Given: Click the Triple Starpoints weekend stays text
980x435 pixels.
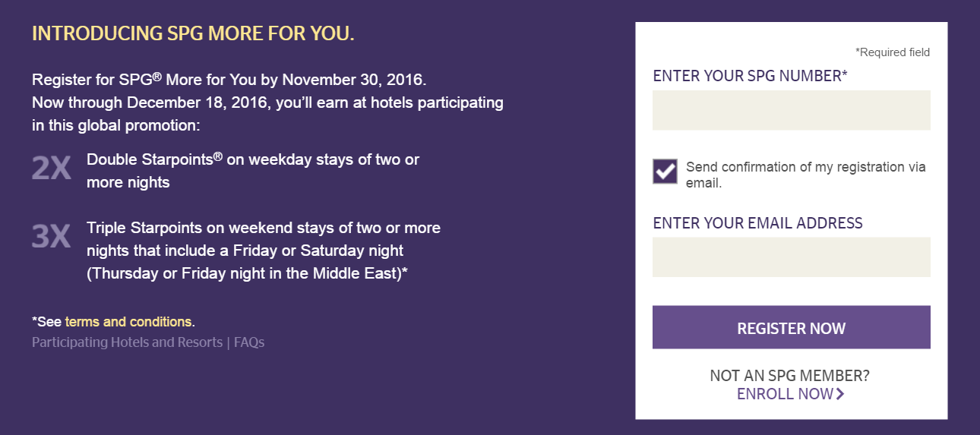Looking at the screenshot, I should [264, 251].
